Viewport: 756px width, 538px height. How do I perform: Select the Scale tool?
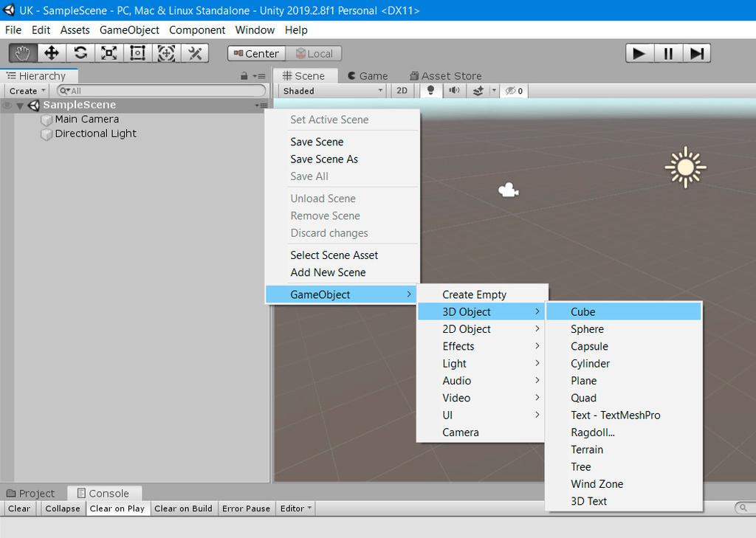pyautogui.click(x=109, y=53)
